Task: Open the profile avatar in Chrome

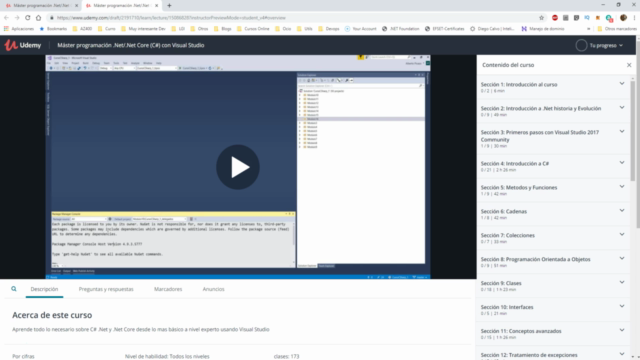Action: pyautogui.click(x=623, y=18)
